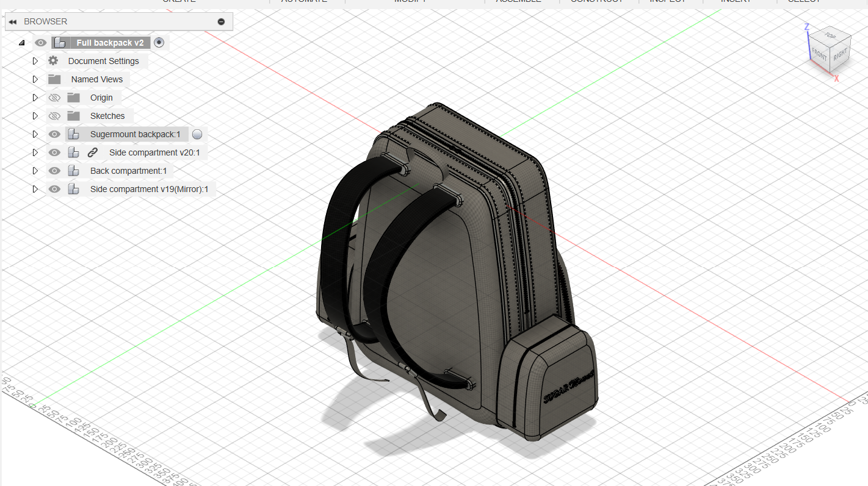This screenshot has width=868, height=486.
Task: Select the 'Side compartment v20:1' row text
Action: pos(154,152)
